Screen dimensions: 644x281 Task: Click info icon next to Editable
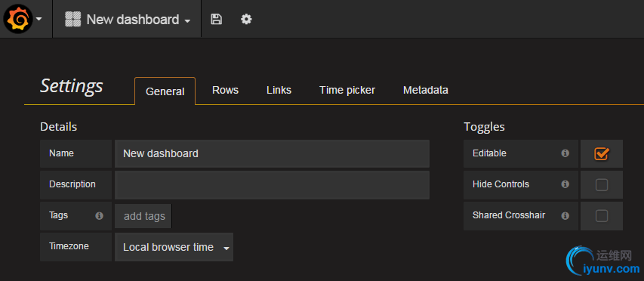click(x=565, y=153)
